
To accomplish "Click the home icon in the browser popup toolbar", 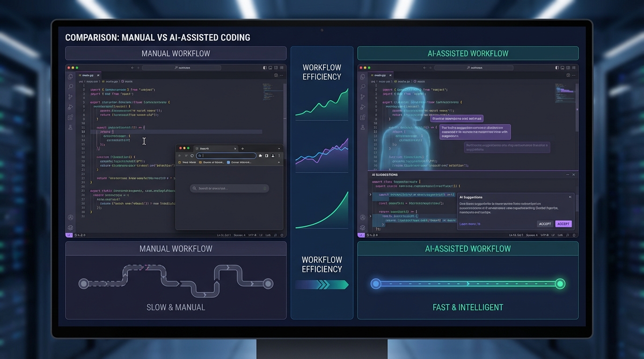I will [x=192, y=155].
